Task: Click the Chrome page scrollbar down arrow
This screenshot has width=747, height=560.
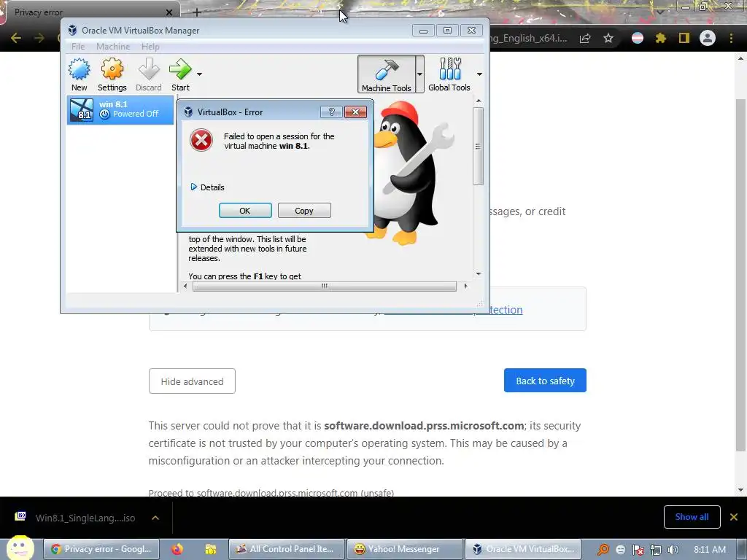Action: pos(741,489)
